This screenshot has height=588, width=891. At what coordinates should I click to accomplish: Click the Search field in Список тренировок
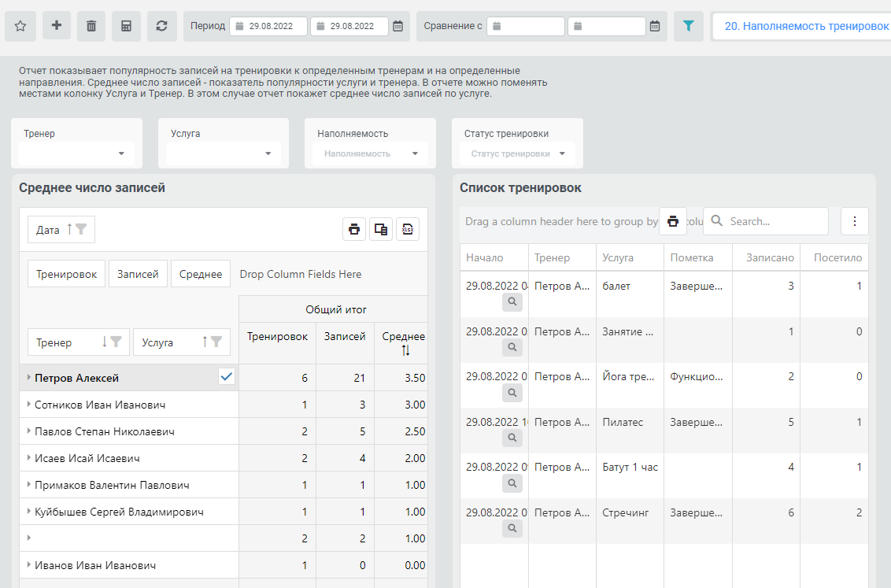point(766,221)
